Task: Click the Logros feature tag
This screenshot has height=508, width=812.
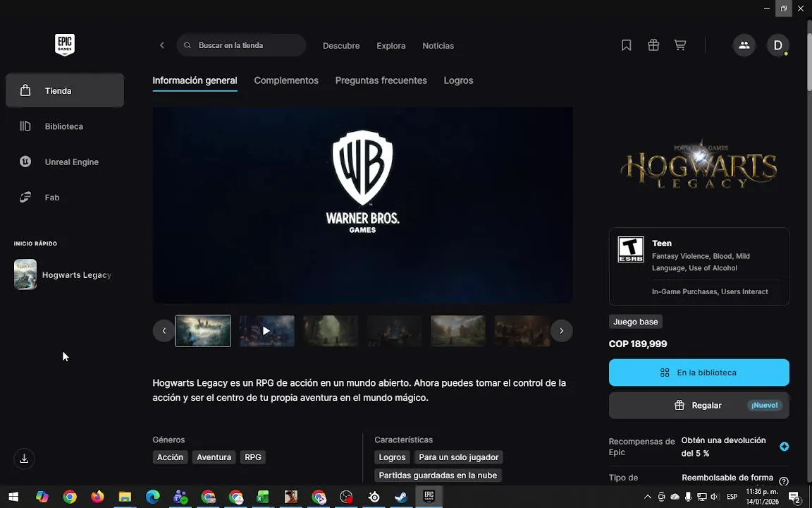Action: (x=392, y=457)
